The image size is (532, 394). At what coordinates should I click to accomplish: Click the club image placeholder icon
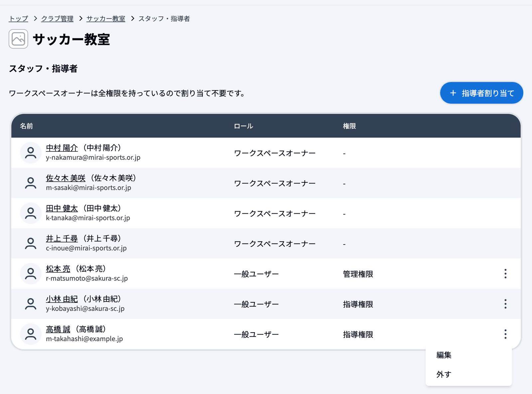click(18, 39)
